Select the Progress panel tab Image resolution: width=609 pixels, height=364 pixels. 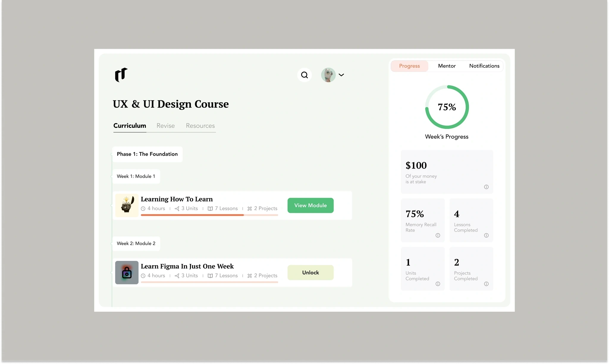tap(409, 66)
